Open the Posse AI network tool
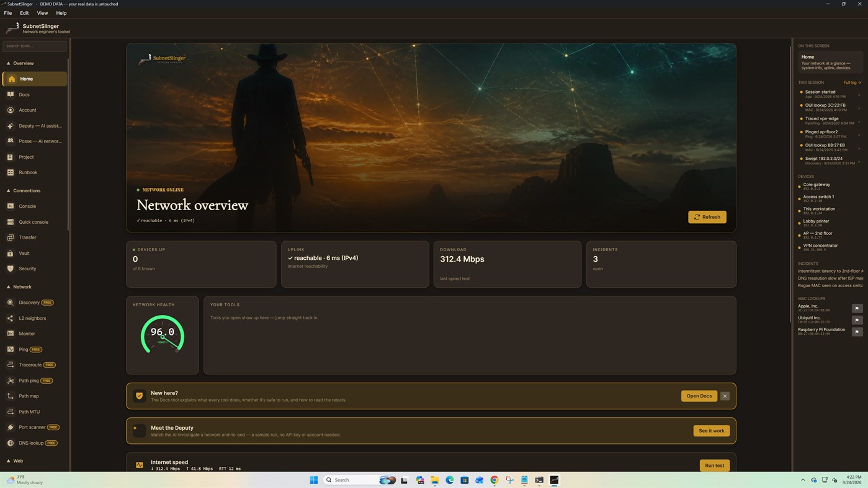 click(x=34, y=141)
